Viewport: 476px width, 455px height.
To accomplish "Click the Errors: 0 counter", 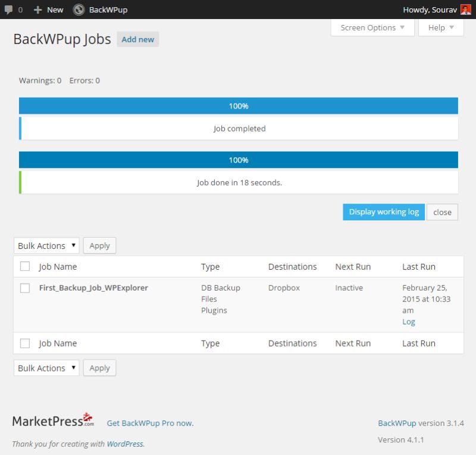I will point(84,80).
